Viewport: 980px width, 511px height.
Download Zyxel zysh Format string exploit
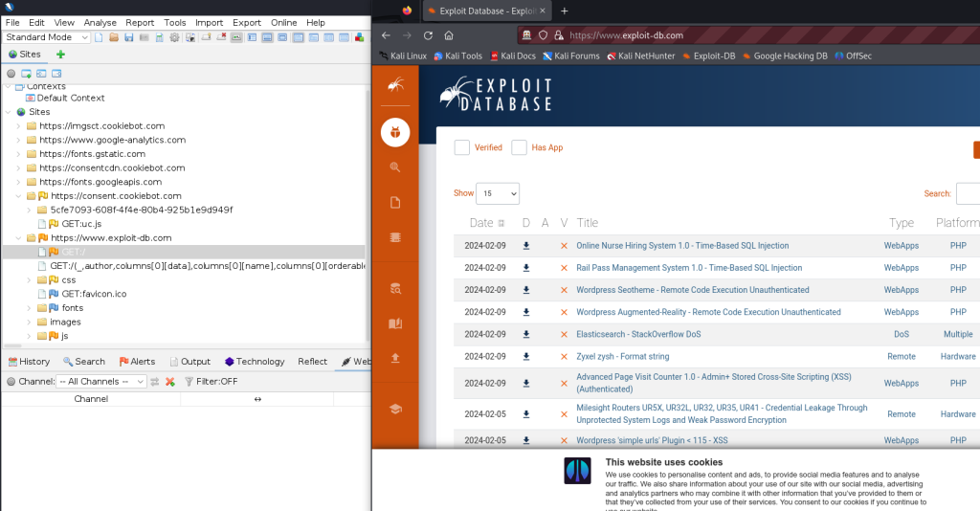[526, 357]
